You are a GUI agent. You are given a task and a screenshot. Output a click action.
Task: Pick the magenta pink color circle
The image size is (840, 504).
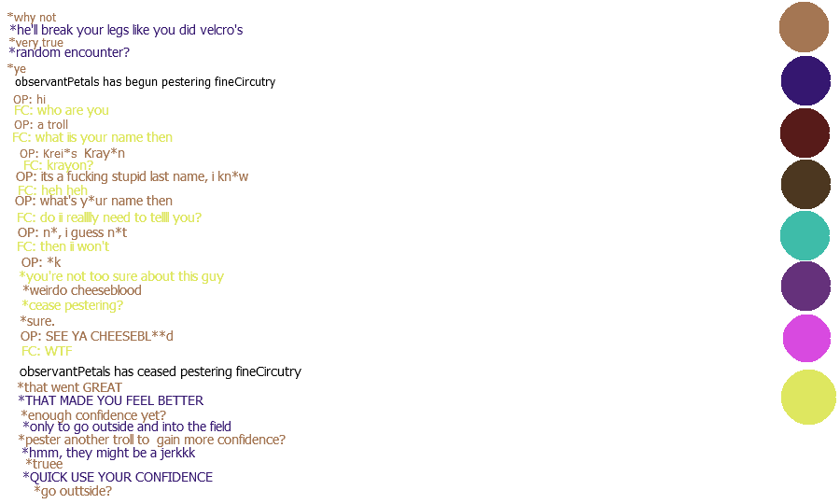pyautogui.click(x=806, y=338)
